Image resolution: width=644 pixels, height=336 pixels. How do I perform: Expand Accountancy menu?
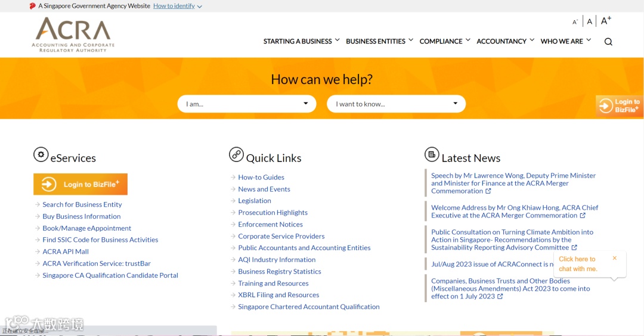505,41
